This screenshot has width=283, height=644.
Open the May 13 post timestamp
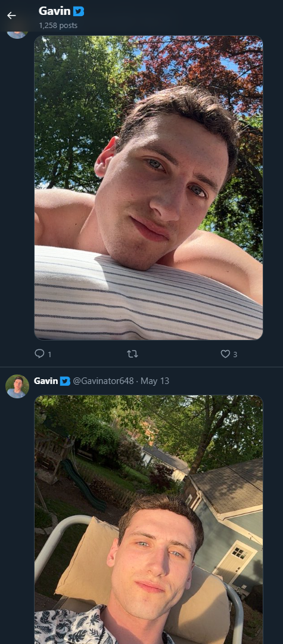click(x=155, y=381)
